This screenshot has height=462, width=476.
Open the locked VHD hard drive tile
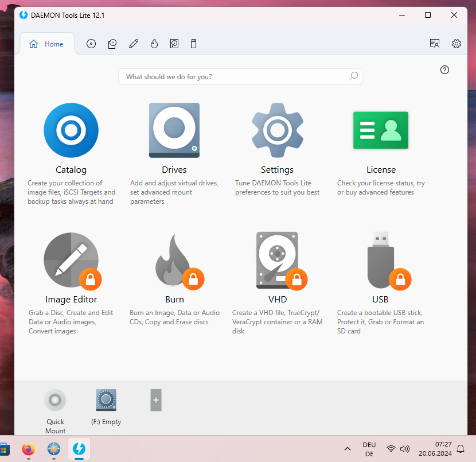click(281, 261)
